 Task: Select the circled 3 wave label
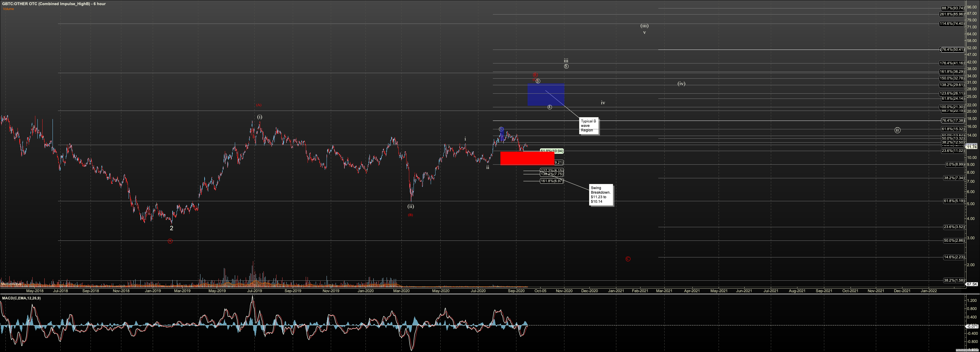pos(538,81)
